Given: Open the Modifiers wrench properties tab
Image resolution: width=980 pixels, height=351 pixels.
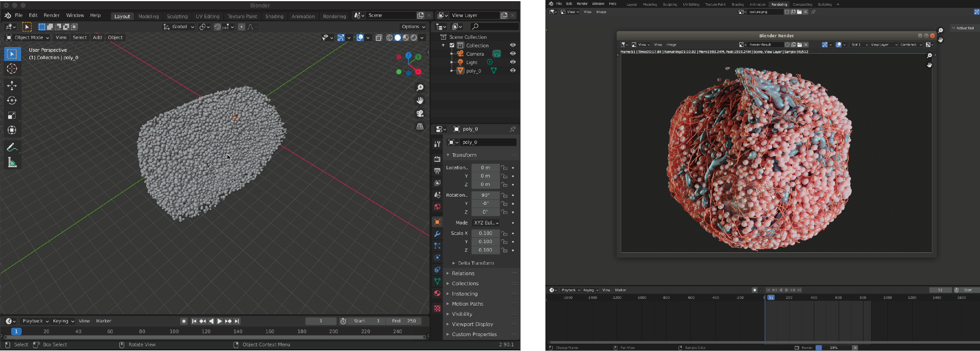Looking at the screenshot, I should point(437,234).
